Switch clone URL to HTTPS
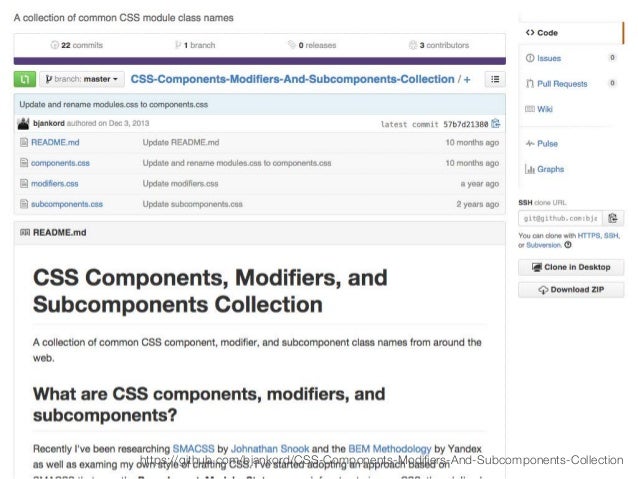 tap(589, 236)
